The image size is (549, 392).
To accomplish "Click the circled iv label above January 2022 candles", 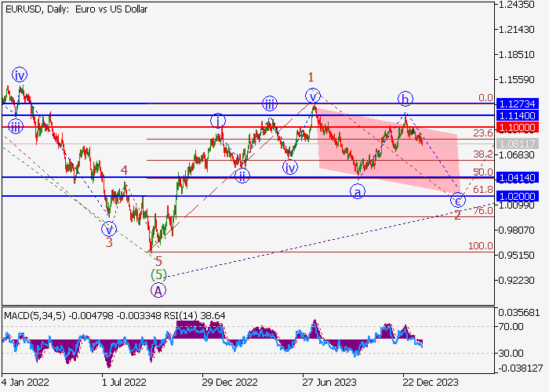I will (x=20, y=74).
